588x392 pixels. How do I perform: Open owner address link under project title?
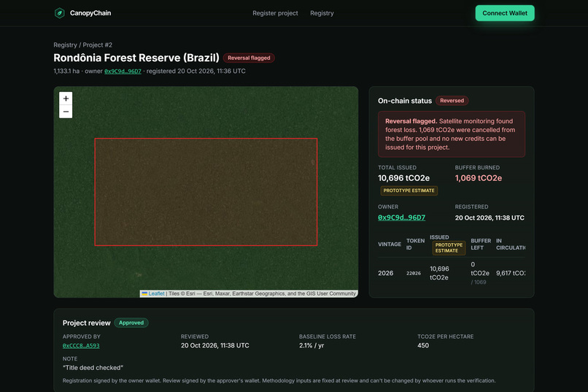[123, 72]
